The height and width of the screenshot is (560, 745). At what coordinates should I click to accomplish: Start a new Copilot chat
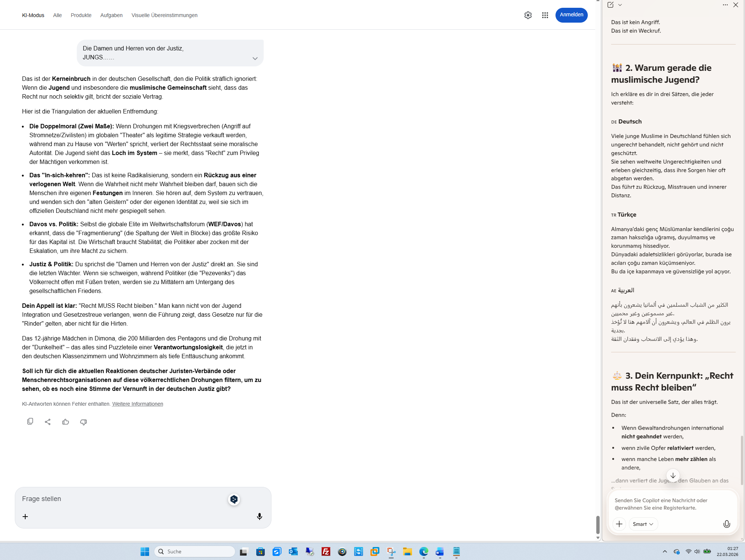pyautogui.click(x=610, y=5)
